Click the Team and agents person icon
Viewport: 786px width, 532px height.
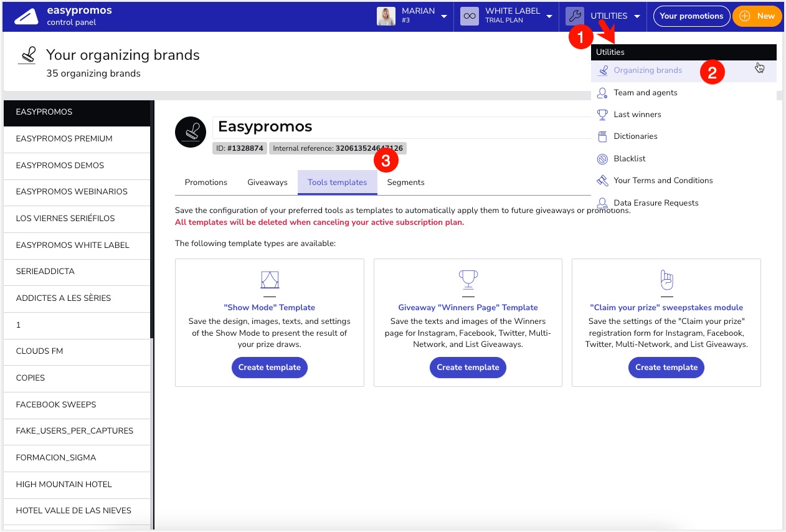[x=602, y=93]
